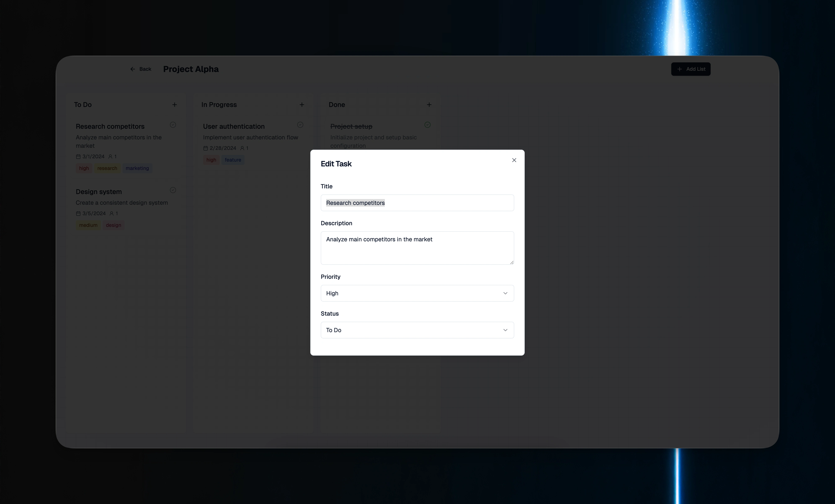
Task: Add a task to Done list
Action: pyautogui.click(x=429, y=105)
